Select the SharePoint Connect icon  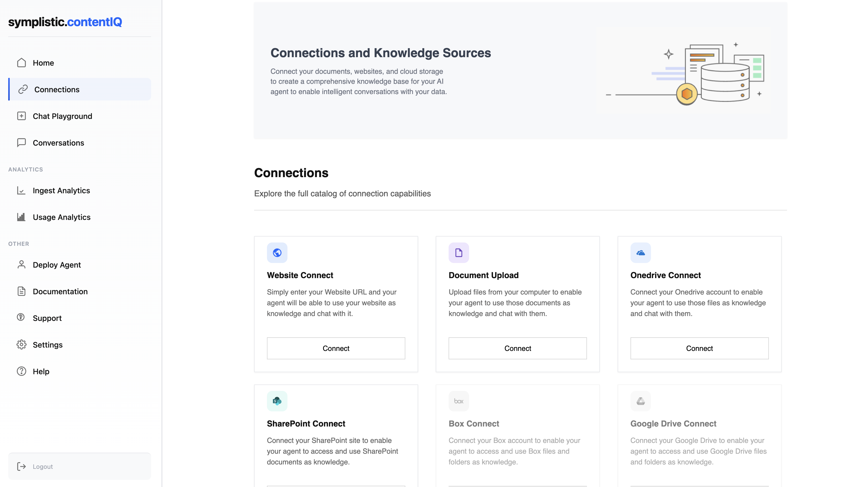coord(277,401)
